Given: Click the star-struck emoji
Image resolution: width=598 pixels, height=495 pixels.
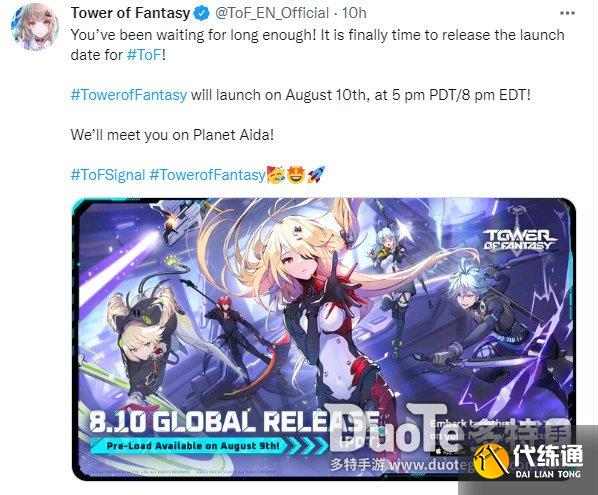Looking at the screenshot, I should [x=296, y=175].
